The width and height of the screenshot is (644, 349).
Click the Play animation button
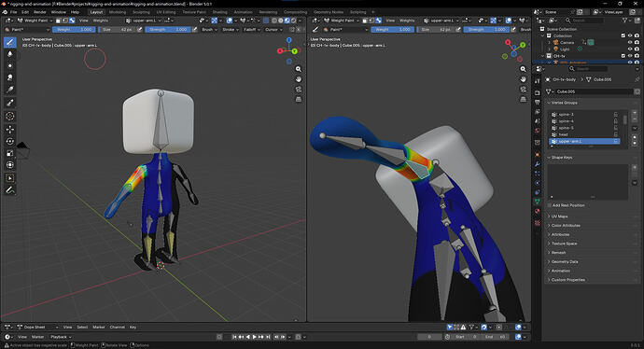pos(254,337)
